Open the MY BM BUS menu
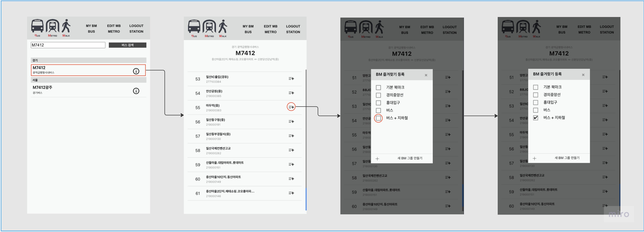This screenshot has height=232, width=644. point(91,28)
